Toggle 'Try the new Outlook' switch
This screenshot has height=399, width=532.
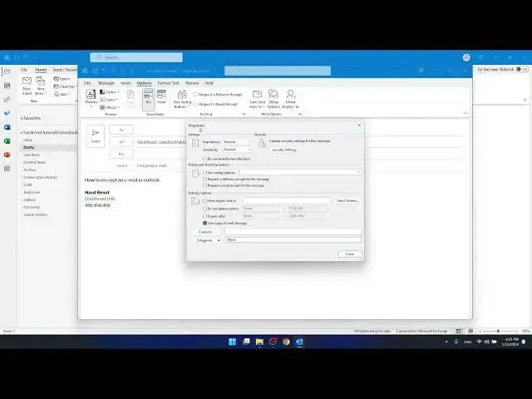[x=523, y=69]
